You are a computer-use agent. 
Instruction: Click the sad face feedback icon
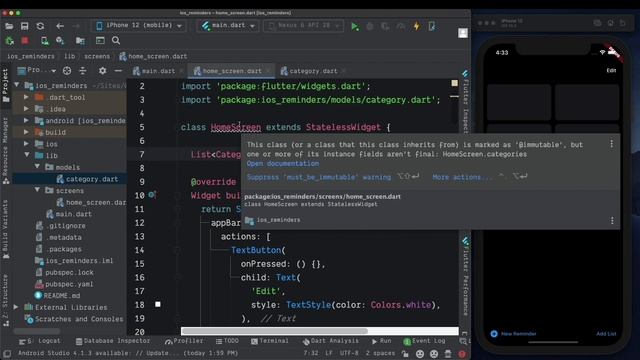434,354
